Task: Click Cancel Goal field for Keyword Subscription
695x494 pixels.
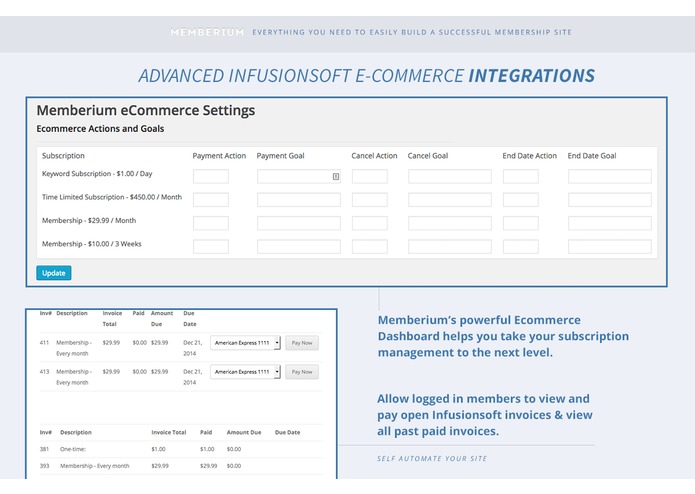Action: [x=450, y=176]
